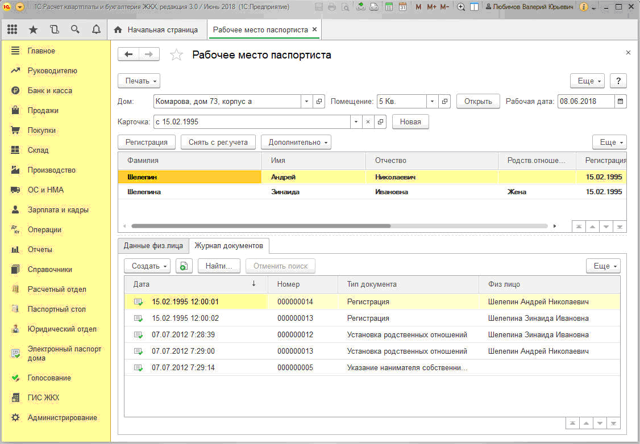Add current page to favorites star
640x444 pixels.
177,55
